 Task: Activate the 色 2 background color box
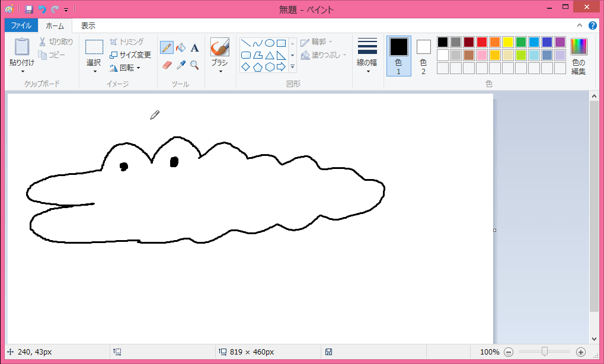click(423, 56)
